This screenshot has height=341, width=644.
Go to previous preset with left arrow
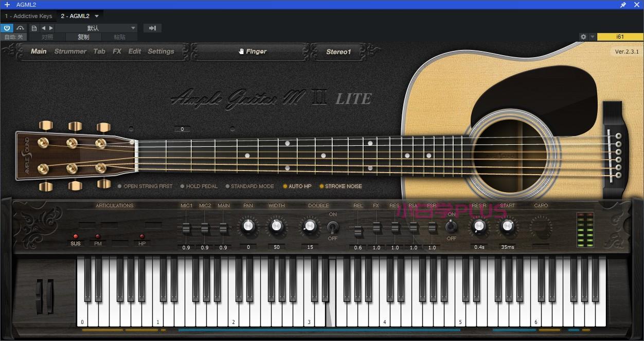43,28
